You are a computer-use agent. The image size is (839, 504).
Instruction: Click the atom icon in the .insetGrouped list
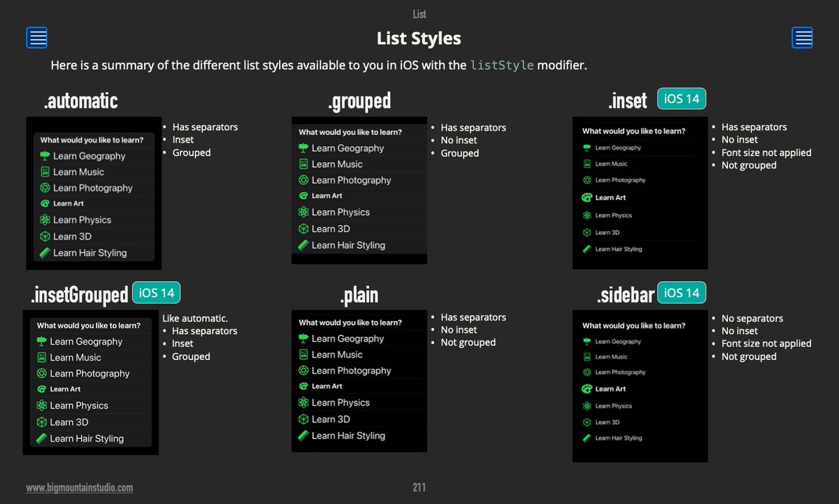(x=43, y=405)
